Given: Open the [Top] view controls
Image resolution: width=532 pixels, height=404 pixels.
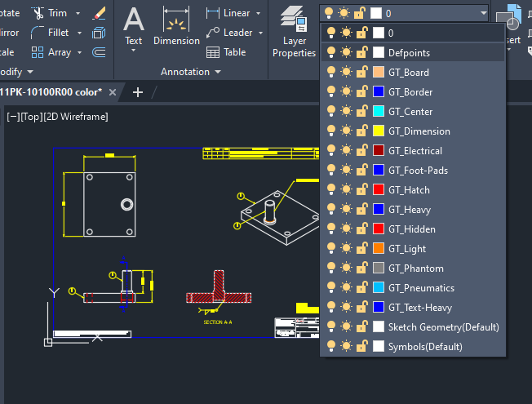Looking at the screenshot, I should coord(32,117).
